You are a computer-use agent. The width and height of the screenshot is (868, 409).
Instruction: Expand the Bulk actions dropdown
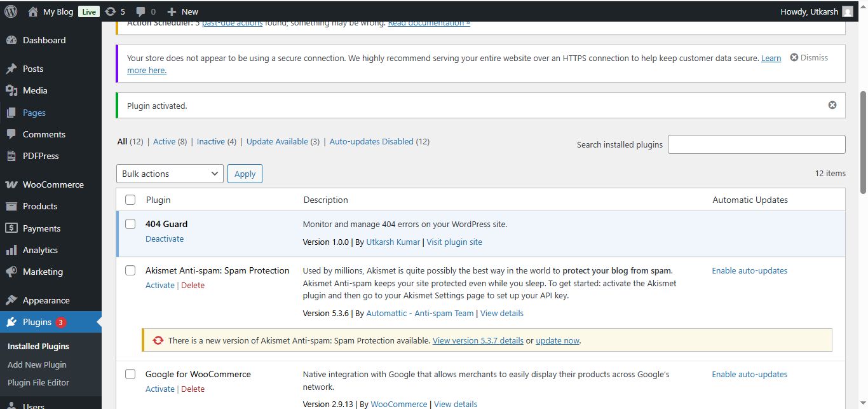[x=170, y=174]
